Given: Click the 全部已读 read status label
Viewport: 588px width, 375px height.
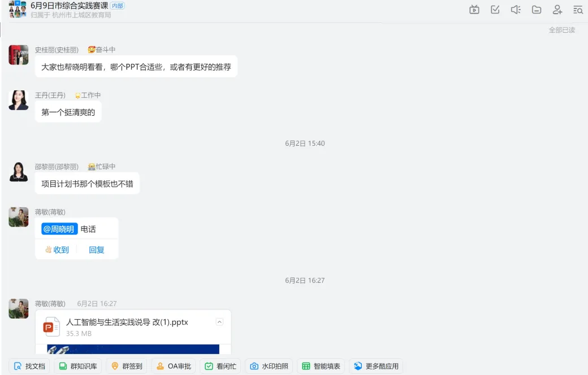Looking at the screenshot, I should [562, 30].
